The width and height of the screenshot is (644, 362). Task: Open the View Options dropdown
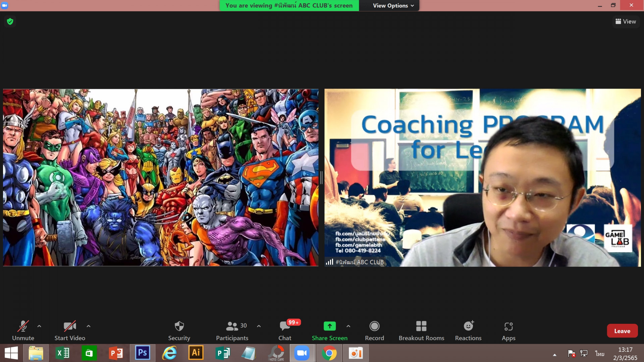(x=393, y=5)
